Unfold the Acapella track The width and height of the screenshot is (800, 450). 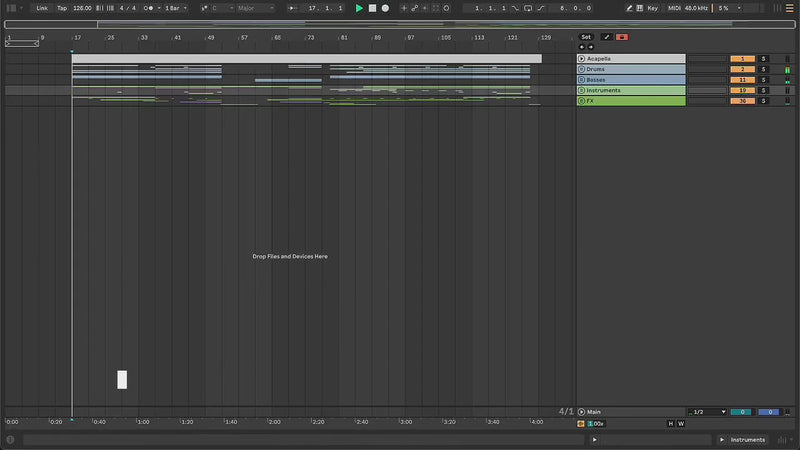pyautogui.click(x=581, y=59)
